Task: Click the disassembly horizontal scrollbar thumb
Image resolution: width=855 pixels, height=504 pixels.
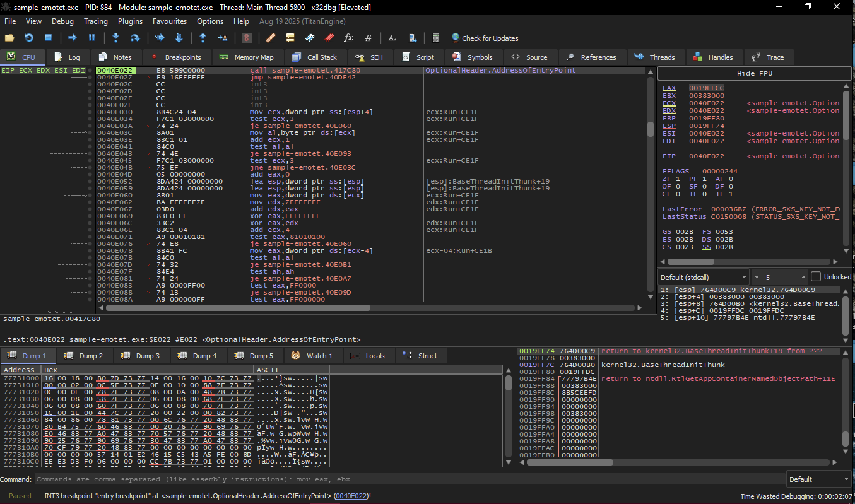Action: pos(238,308)
